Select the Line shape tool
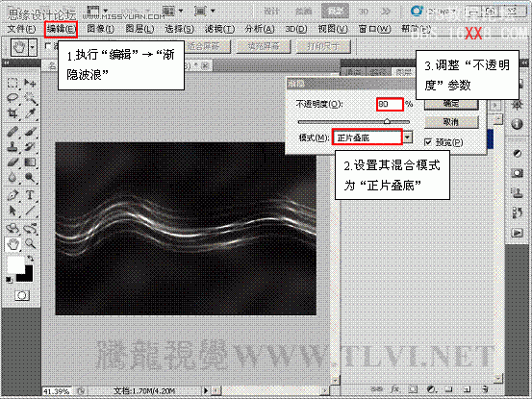The image size is (532, 399). pyautogui.click(x=30, y=211)
